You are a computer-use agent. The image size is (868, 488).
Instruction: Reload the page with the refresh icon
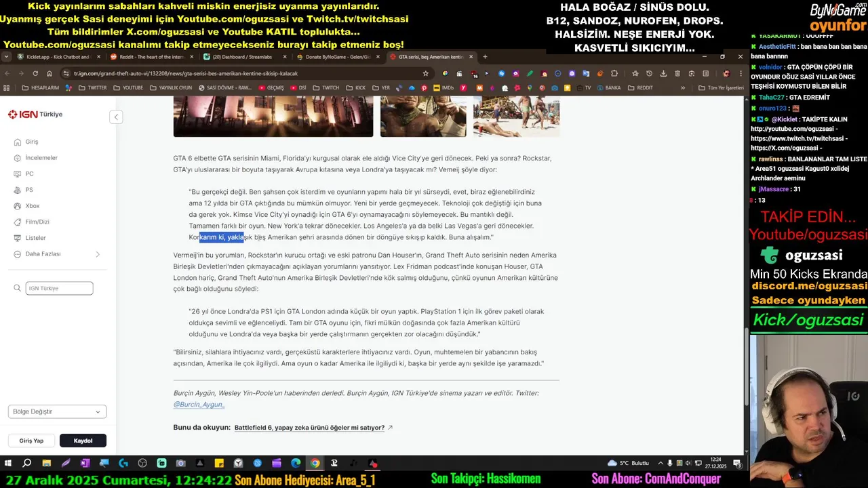click(x=35, y=73)
